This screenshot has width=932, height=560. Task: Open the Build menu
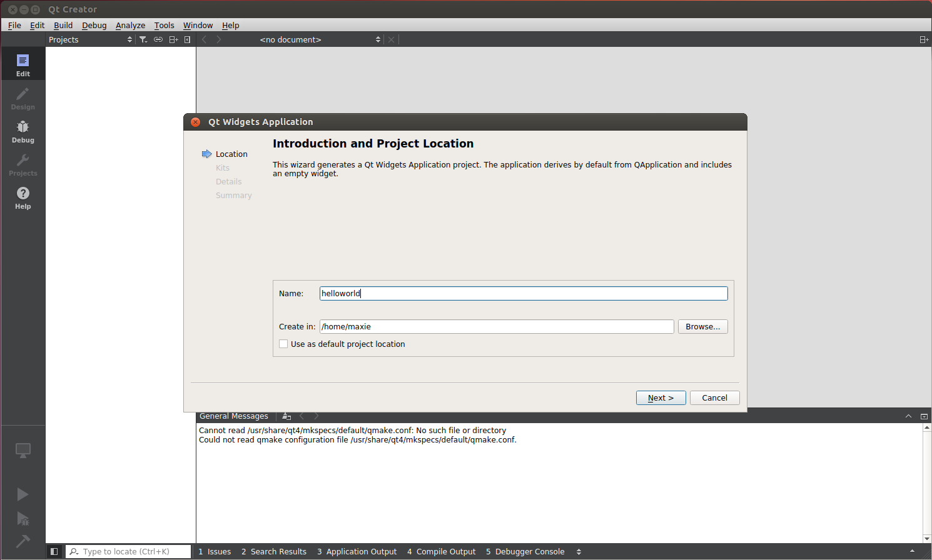pyautogui.click(x=63, y=25)
